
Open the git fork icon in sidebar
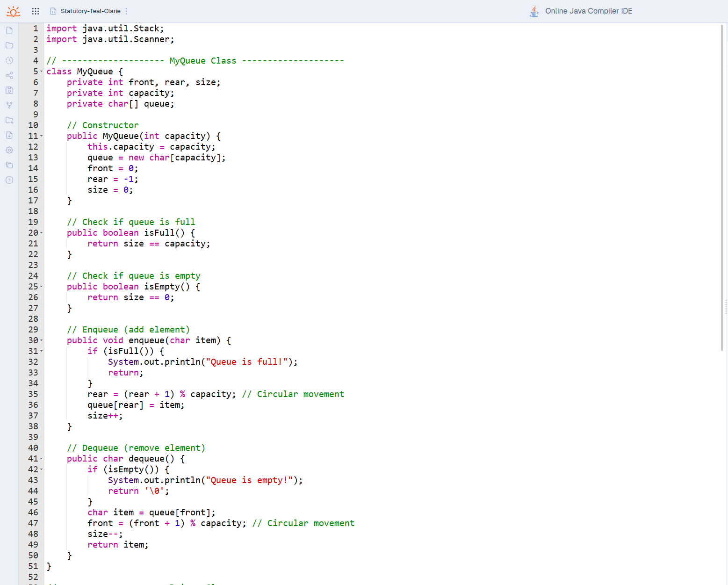click(x=9, y=105)
